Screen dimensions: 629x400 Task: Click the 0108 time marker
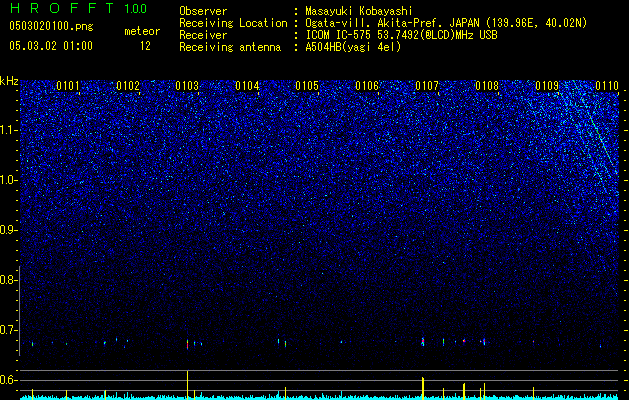point(487,86)
